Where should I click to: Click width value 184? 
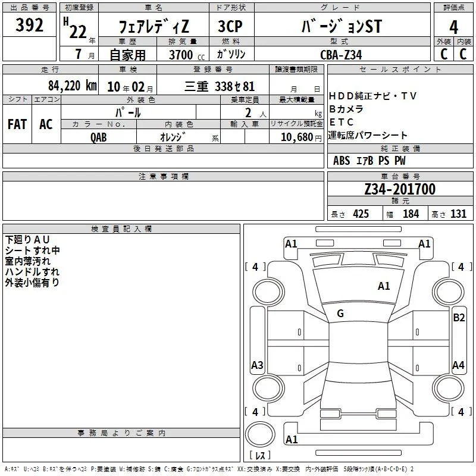[x=411, y=214]
